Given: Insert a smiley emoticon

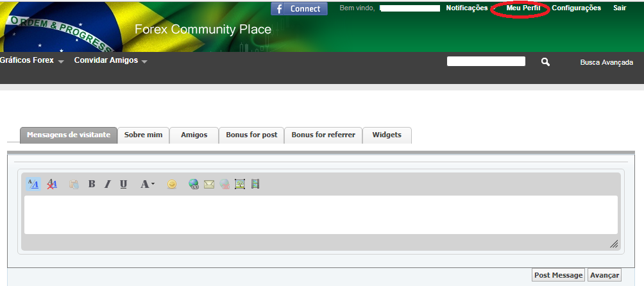Looking at the screenshot, I should (172, 184).
